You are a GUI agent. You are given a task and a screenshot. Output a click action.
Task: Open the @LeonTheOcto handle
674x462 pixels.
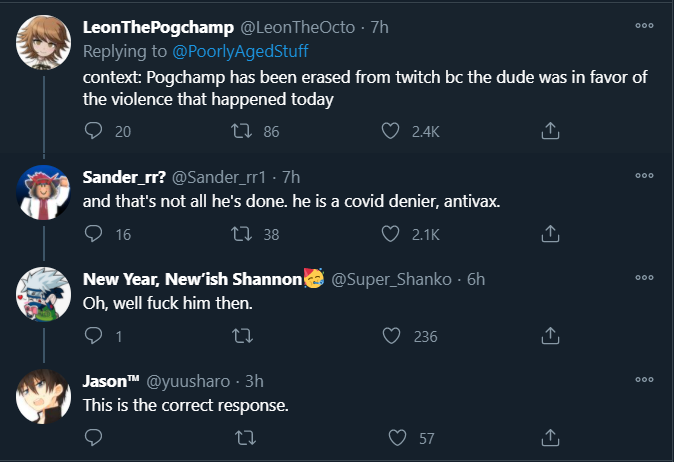[x=297, y=28]
